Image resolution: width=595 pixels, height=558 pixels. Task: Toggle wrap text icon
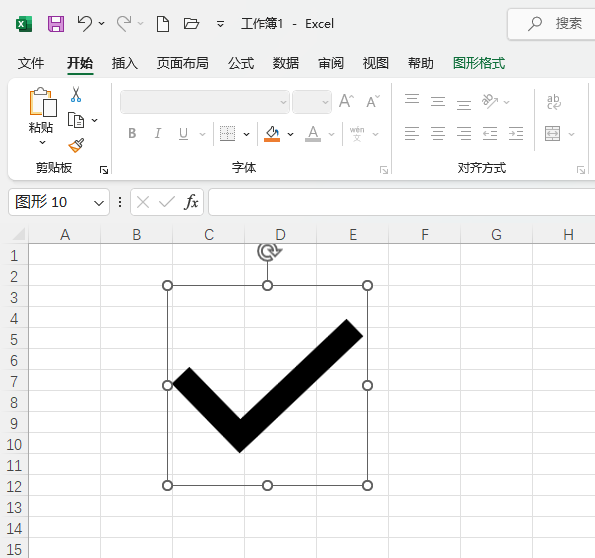click(x=554, y=102)
